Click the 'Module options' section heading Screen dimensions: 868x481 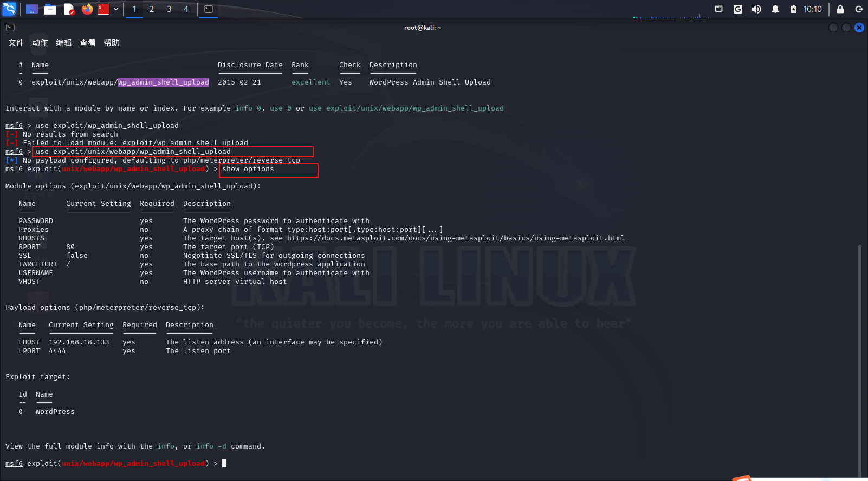coord(133,186)
